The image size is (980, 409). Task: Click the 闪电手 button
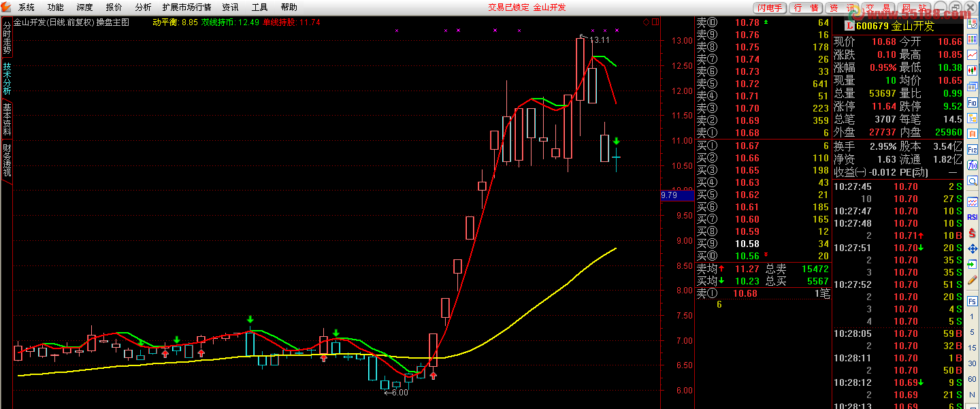pos(770,7)
